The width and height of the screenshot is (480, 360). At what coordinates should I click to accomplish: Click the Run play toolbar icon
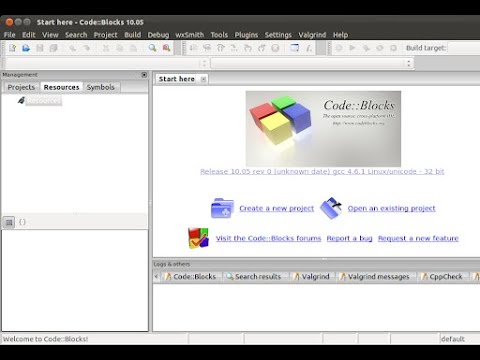(x=352, y=48)
